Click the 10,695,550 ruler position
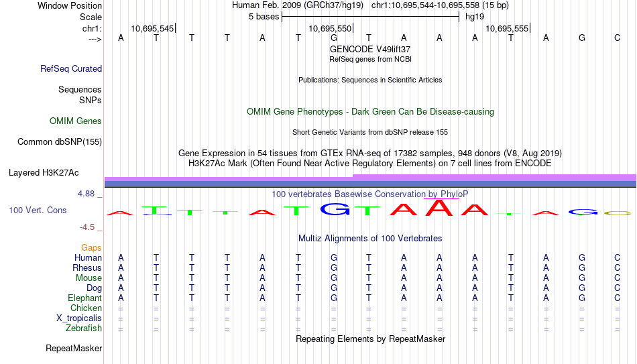Screen dimensions: 637x364 tap(331, 28)
